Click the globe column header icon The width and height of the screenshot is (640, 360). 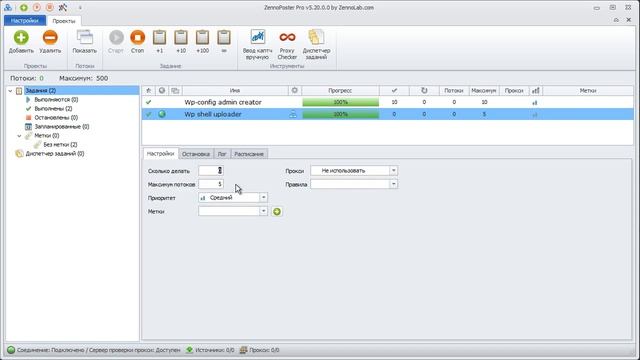pyautogui.click(x=162, y=91)
